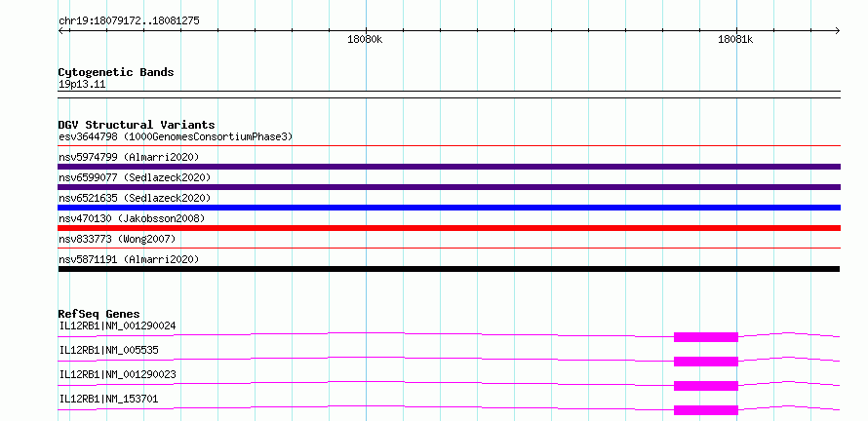Screen dimensions: 868x421
Task: Select the 18080k ruler marker
Action: [365, 39]
